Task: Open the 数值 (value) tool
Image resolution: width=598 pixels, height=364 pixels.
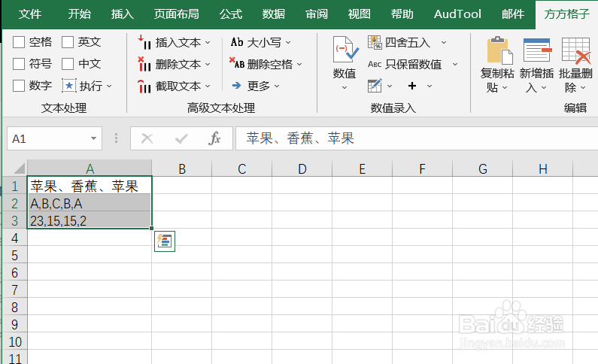Action: [345, 59]
